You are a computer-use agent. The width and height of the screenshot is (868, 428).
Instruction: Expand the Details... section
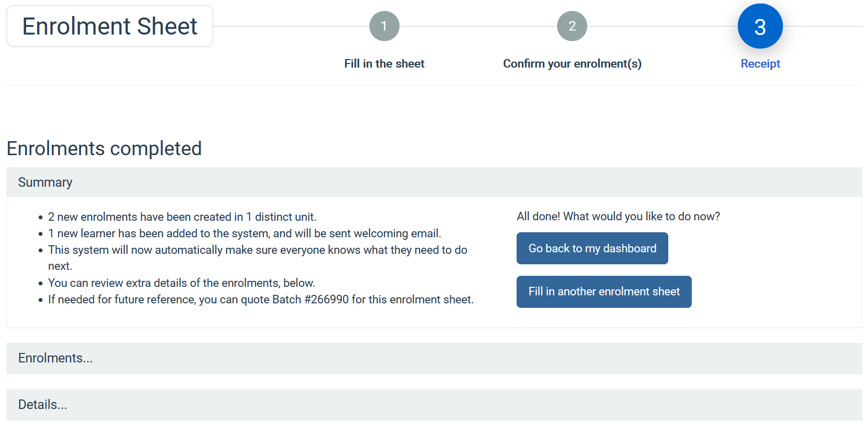434,405
